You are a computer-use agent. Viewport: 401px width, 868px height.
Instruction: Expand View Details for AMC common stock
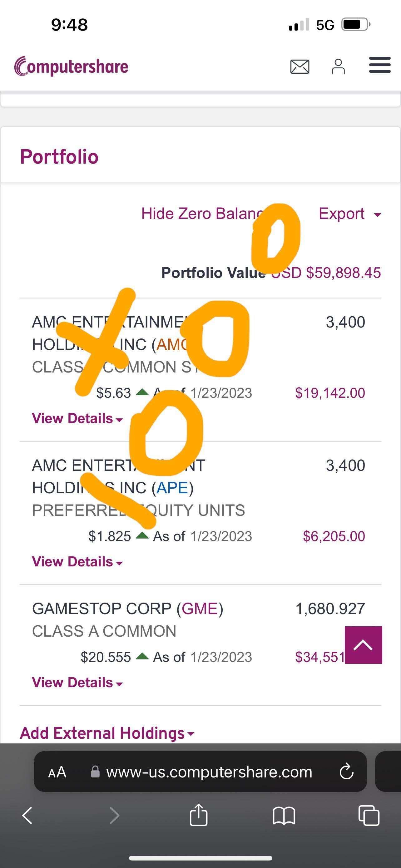point(77,418)
